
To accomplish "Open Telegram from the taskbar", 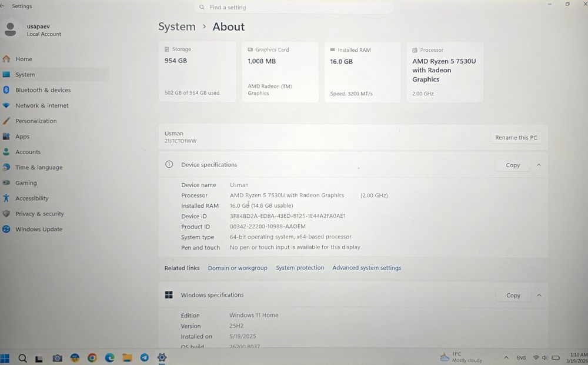I will pos(145,358).
